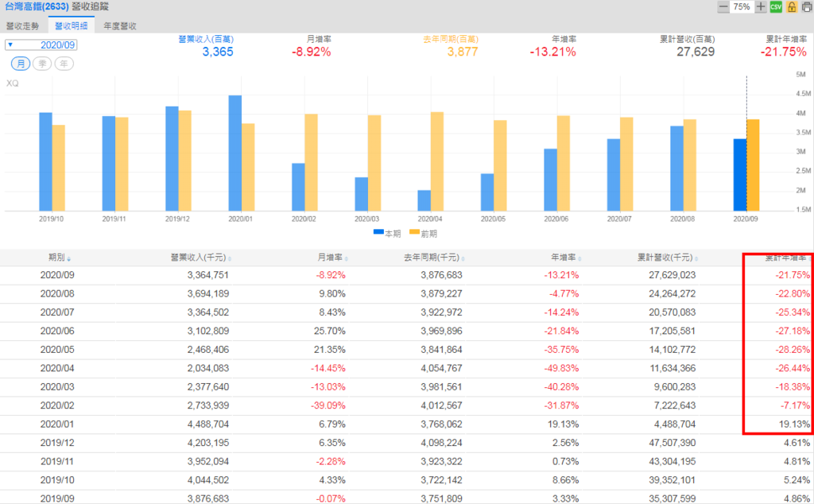This screenshot has width=814, height=504.
Task: Select the 2020/09 table row period
Action: point(57,275)
